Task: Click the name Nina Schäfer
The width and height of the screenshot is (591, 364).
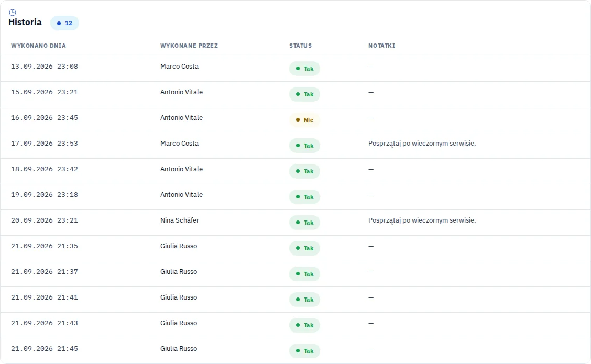Action: (179, 220)
